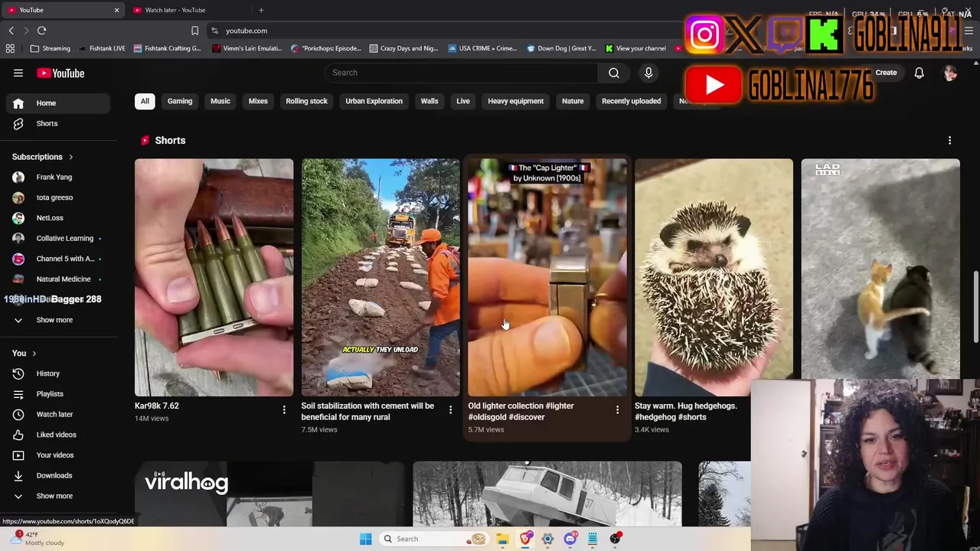
Task: Go back in browser history
Action: tap(11, 31)
